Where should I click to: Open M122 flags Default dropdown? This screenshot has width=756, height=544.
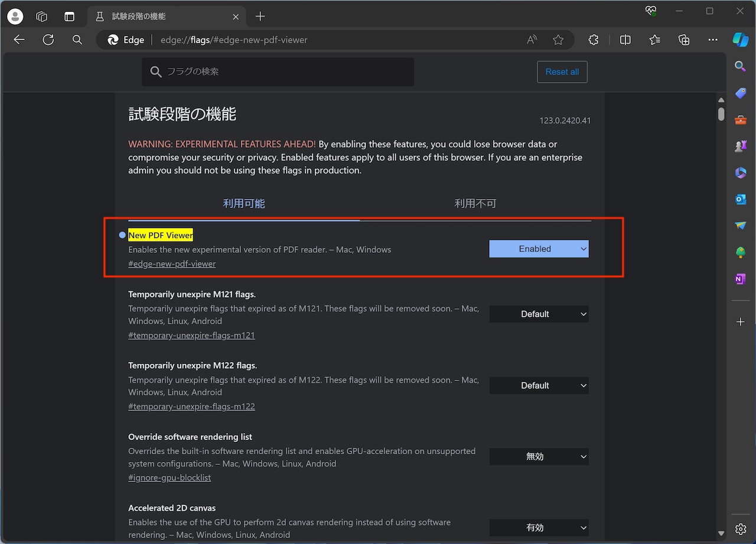pyautogui.click(x=539, y=386)
